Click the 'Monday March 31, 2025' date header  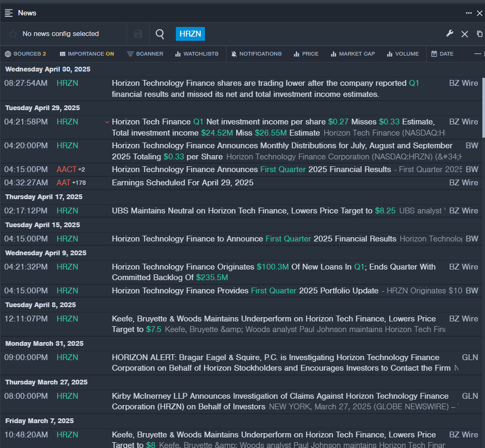pos(44,344)
